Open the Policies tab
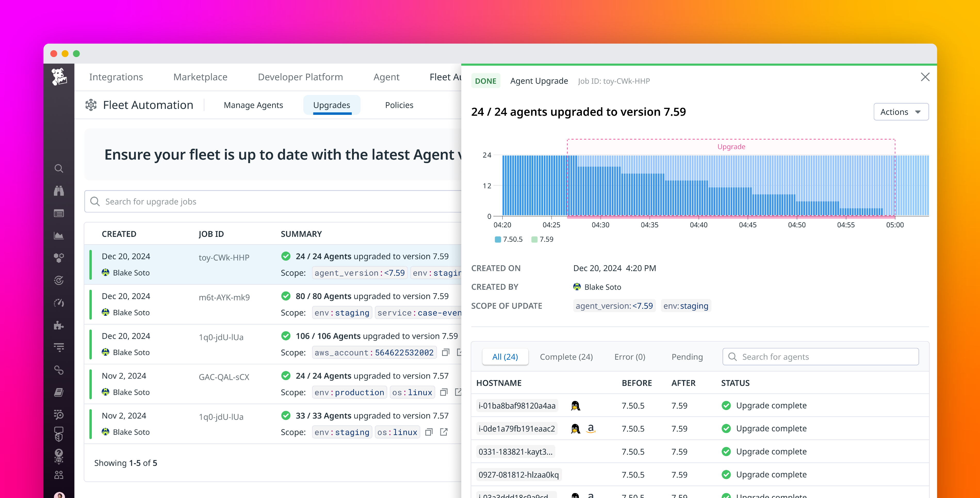Viewport: 980px width, 498px height. pos(399,105)
